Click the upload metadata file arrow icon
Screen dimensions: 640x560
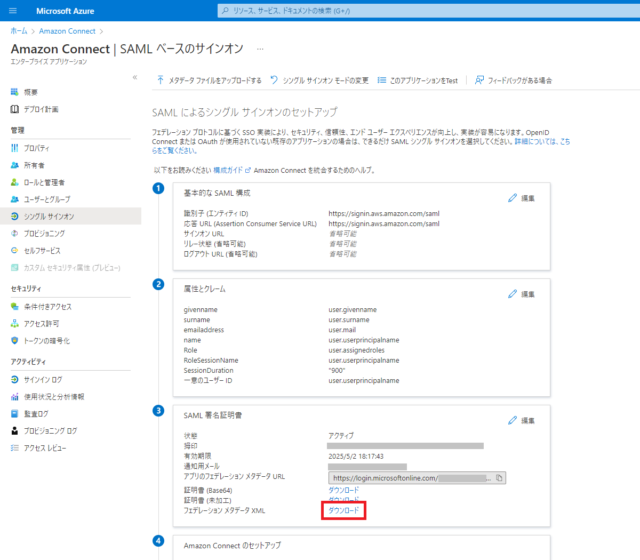160,80
